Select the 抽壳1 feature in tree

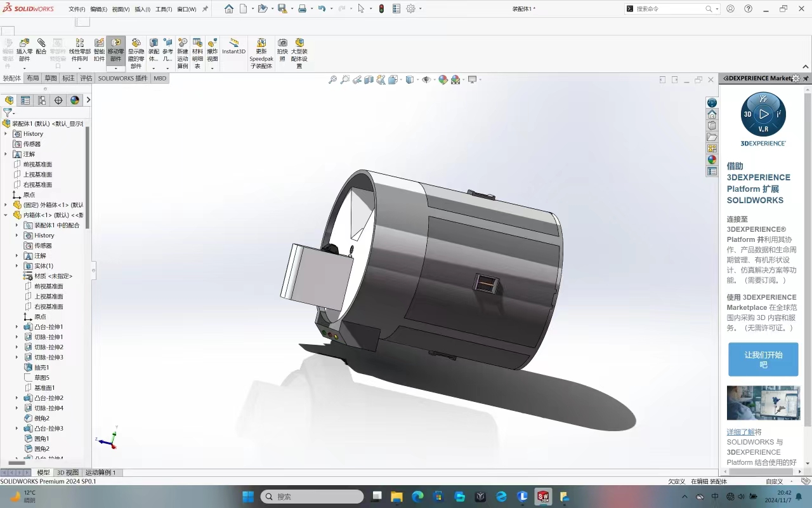pos(41,368)
